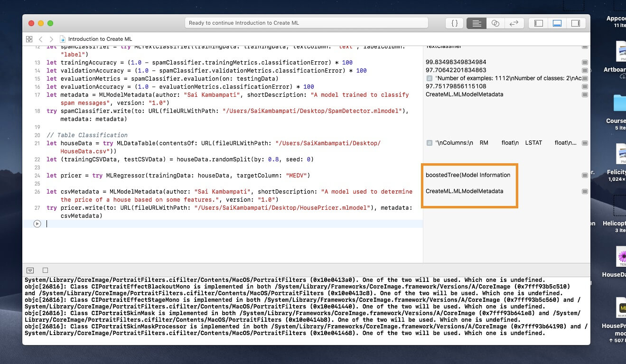Toggle the Utilities inspector panel
The height and width of the screenshot is (364, 626).
[x=575, y=23]
